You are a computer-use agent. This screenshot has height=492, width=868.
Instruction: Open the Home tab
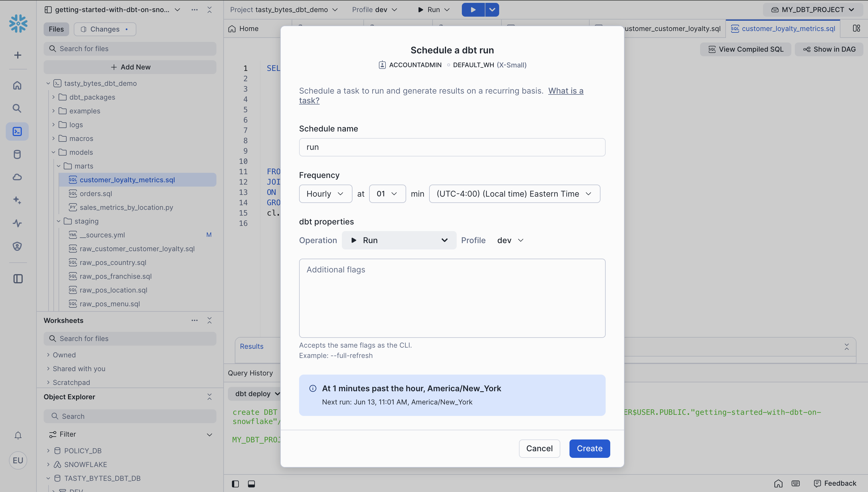[244, 28]
